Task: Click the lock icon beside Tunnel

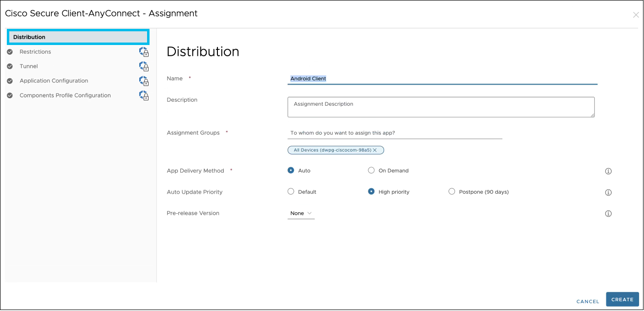Action: click(144, 67)
